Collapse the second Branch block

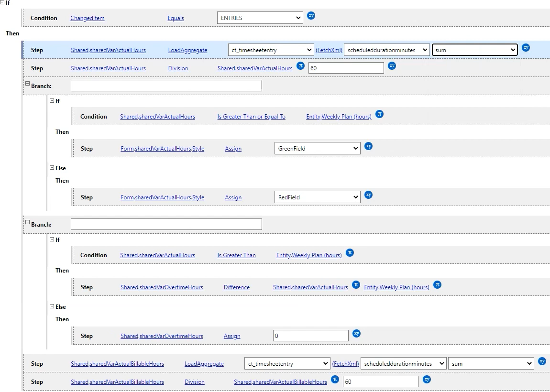27,222
